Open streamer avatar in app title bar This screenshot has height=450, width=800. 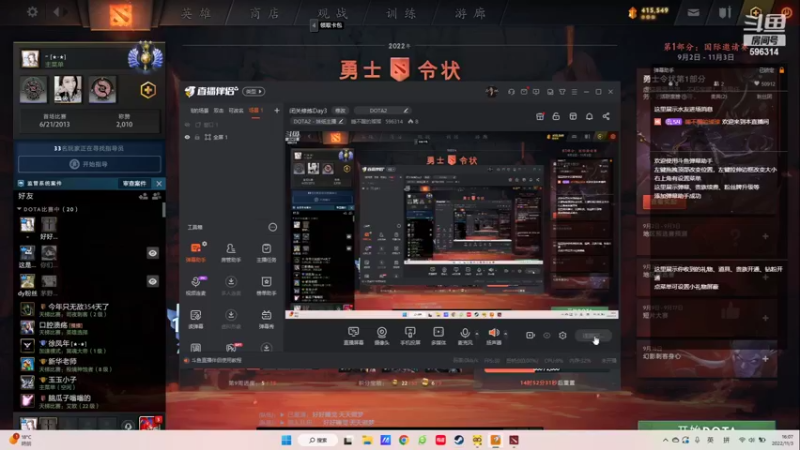pyautogui.click(x=491, y=92)
